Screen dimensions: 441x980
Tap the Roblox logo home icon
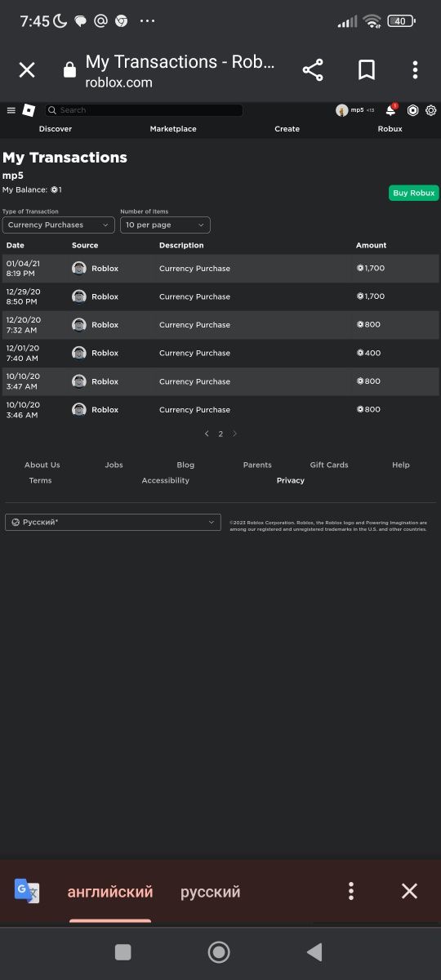[29, 110]
